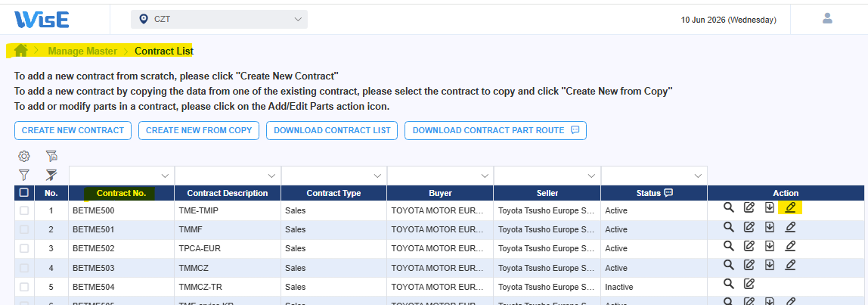Click the TPCA-EUR description cell
The image size is (868, 305).
pos(228,248)
